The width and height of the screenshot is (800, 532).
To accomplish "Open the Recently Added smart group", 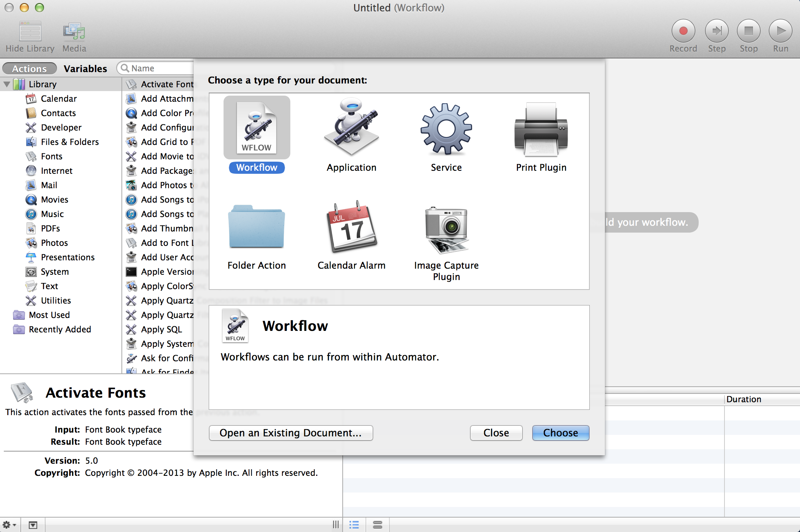I will pos(61,329).
